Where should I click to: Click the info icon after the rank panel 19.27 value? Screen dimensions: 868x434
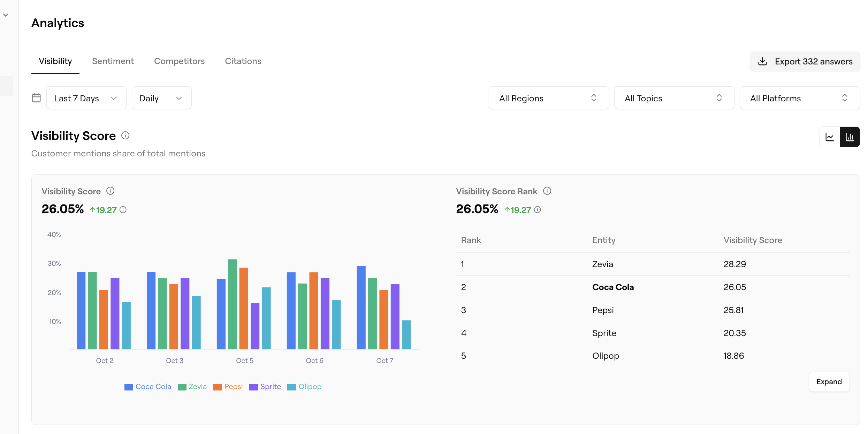(x=538, y=210)
